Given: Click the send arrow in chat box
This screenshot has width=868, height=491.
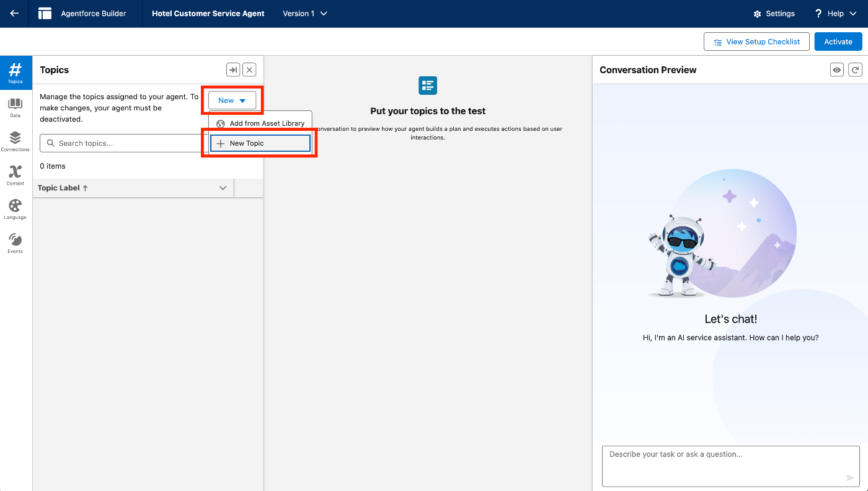Looking at the screenshot, I should pyautogui.click(x=850, y=477).
